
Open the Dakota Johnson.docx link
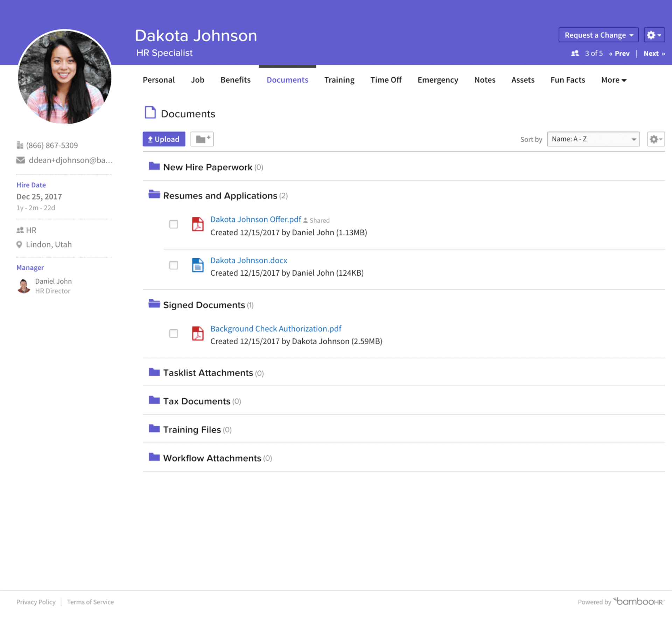tap(248, 260)
